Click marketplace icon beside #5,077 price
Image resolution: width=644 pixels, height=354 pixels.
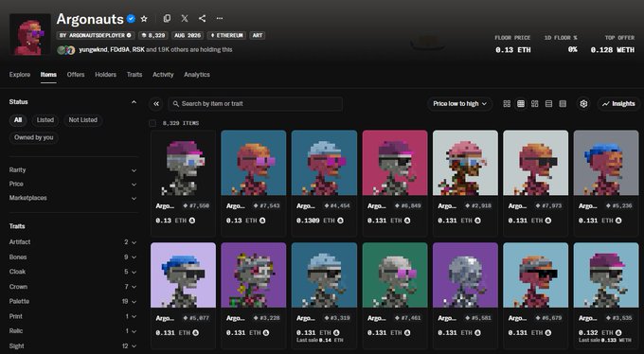[195, 332]
